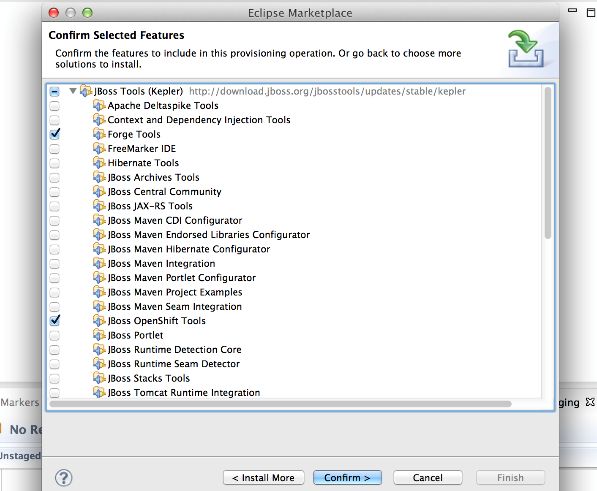Select the JBoss Runtime Seam Detector label
The image size is (597, 491).
pyautogui.click(x=174, y=364)
